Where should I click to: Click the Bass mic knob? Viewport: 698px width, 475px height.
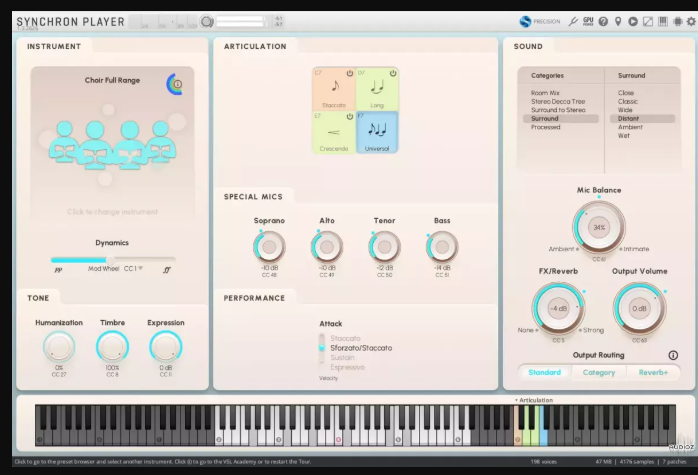[x=442, y=247]
